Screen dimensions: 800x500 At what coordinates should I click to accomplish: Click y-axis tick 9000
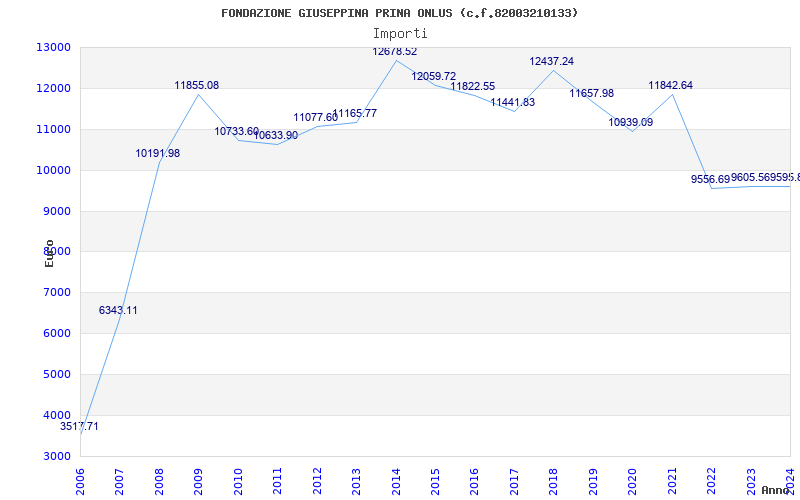(x=56, y=211)
